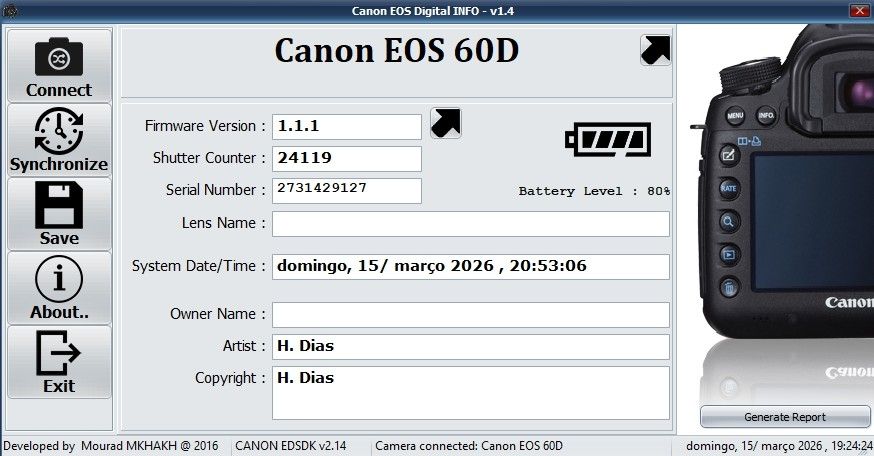
Task: Click the 'Copyright :' label
Action: coord(230,378)
